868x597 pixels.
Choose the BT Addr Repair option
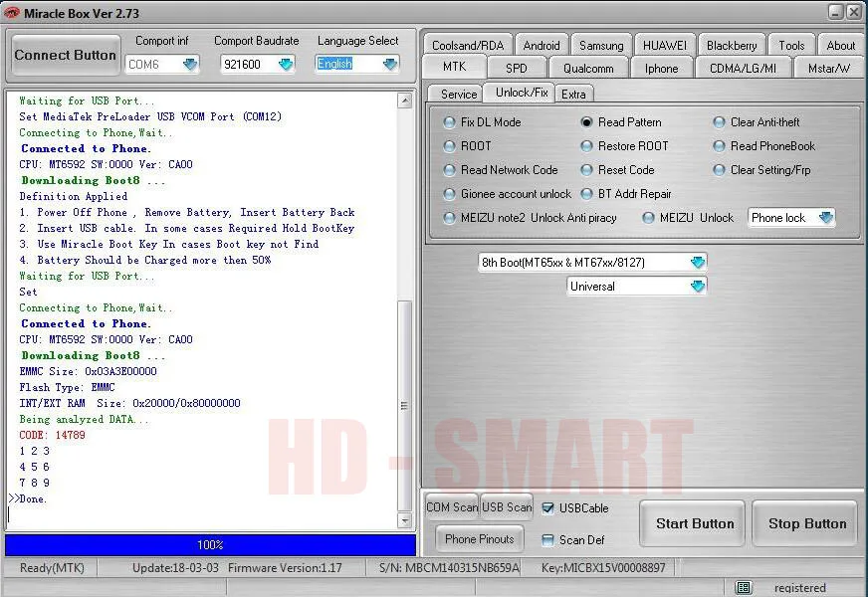click(586, 194)
